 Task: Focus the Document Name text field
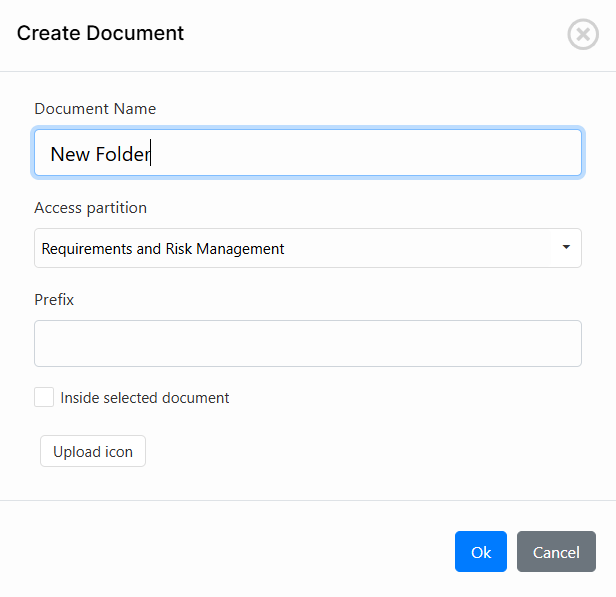coord(307,154)
